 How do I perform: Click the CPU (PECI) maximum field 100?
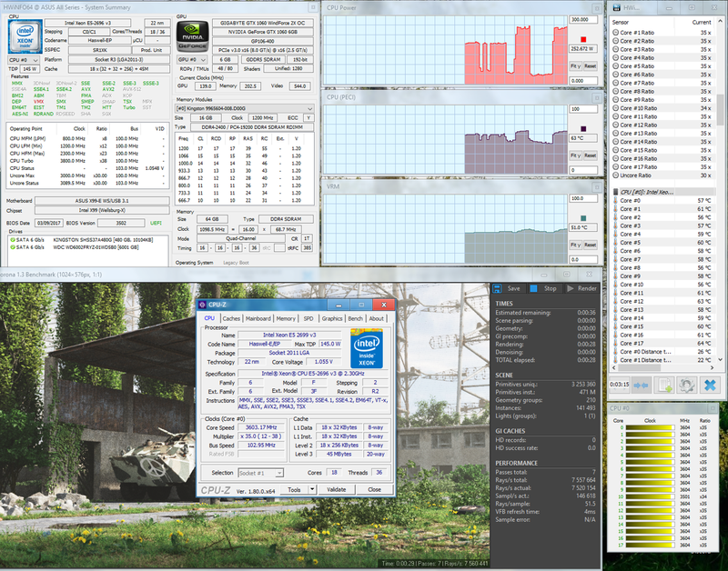point(583,109)
